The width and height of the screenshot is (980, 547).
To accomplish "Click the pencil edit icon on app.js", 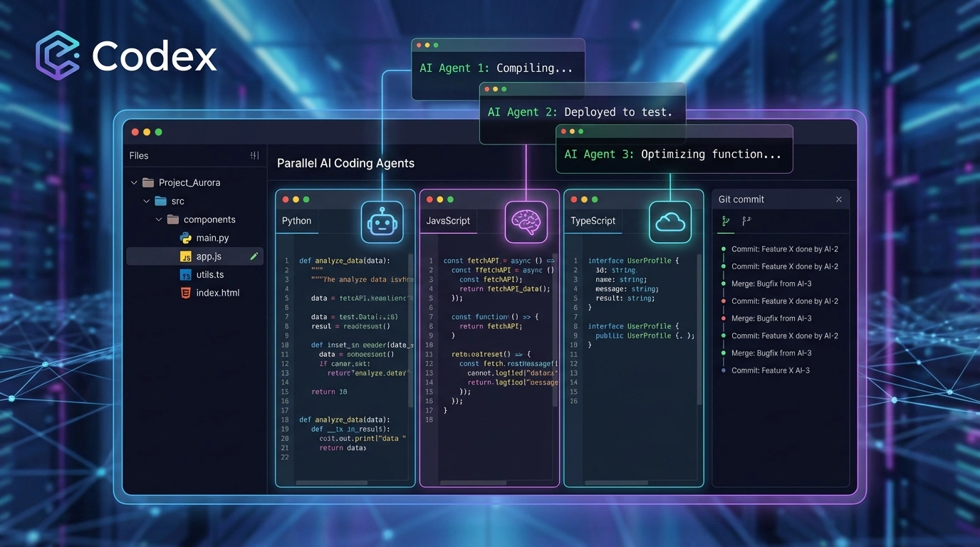I will (x=254, y=256).
